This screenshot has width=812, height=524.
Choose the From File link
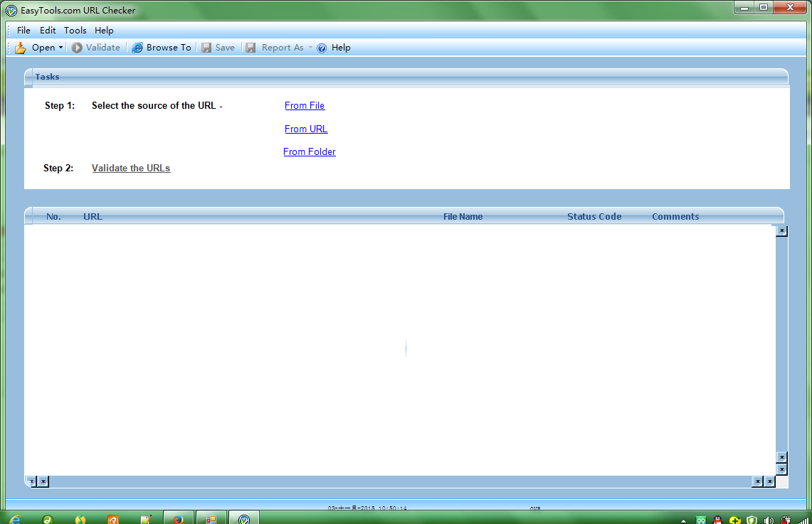coord(305,105)
